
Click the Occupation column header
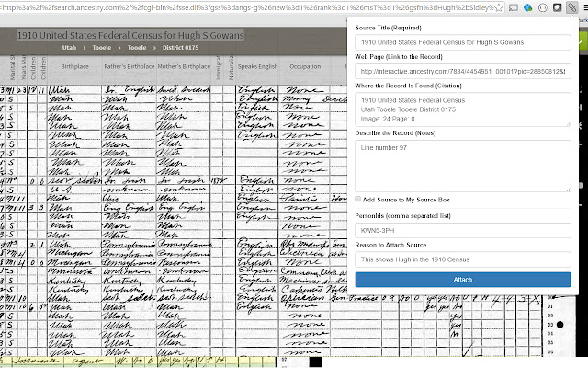(305, 66)
